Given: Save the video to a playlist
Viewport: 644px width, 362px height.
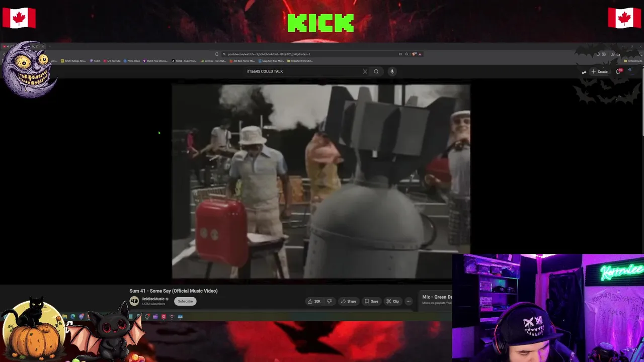Looking at the screenshot, I should pyautogui.click(x=371, y=301).
